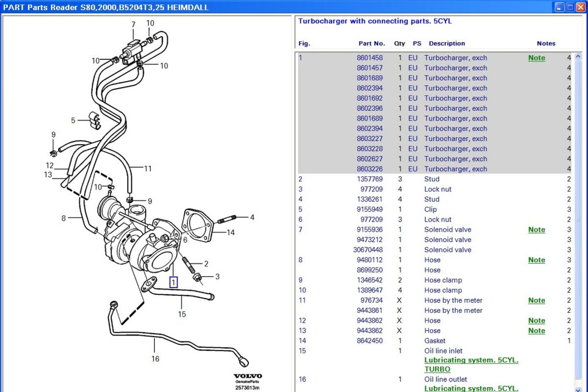Image resolution: width=588 pixels, height=392 pixels.
Task: Click callout number 8 hose label
Action: click(x=63, y=218)
